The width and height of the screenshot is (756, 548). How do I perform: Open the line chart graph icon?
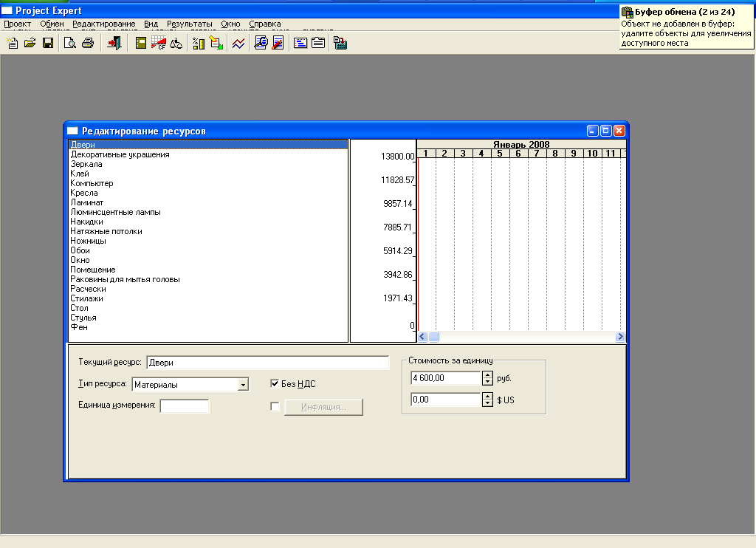pos(238,44)
